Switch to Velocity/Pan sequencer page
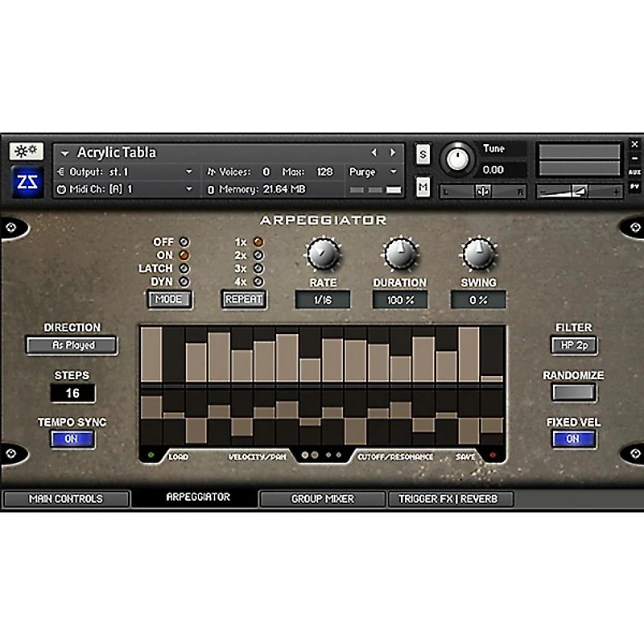Image resolution: width=644 pixels, height=644 pixels. click(x=257, y=456)
